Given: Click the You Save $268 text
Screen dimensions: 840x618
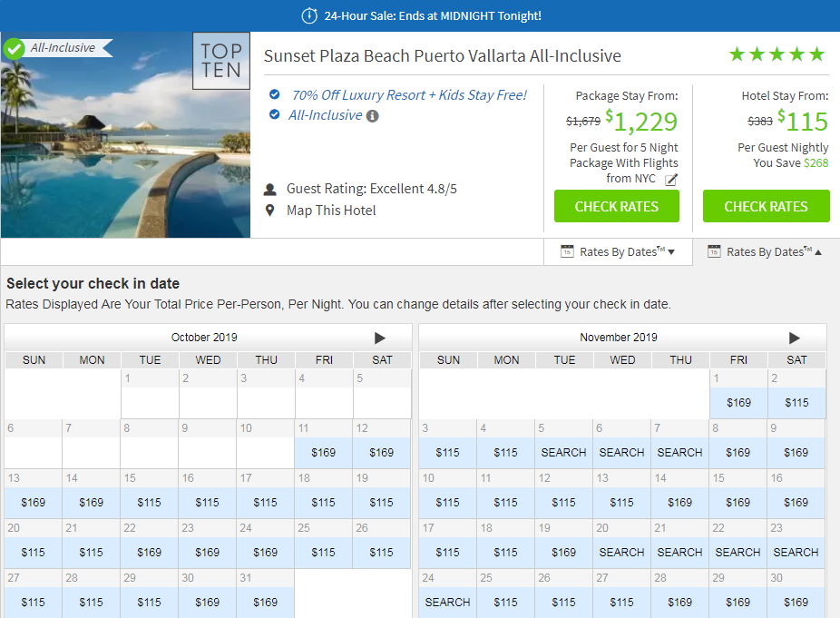Looking at the screenshot, I should click(791, 163).
